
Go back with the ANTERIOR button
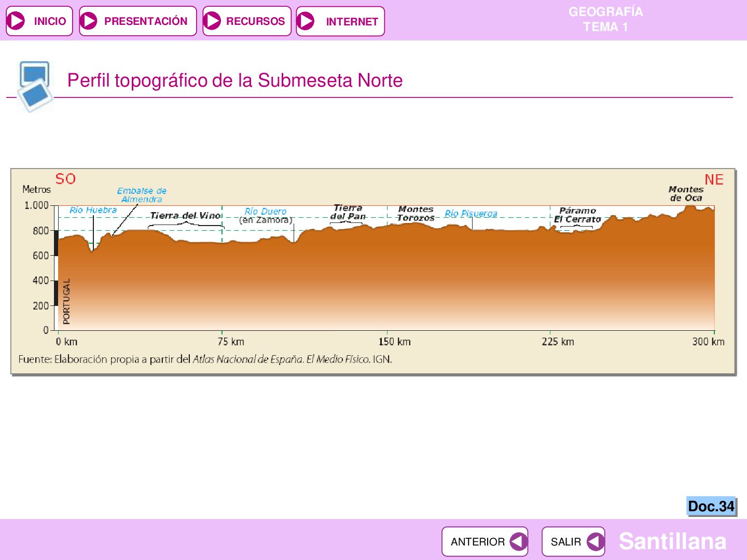485,542
